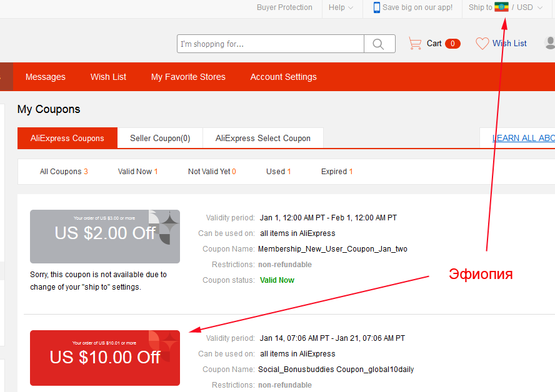Click the Cart link text
Image resolution: width=555 pixels, height=392 pixels.
434,44
